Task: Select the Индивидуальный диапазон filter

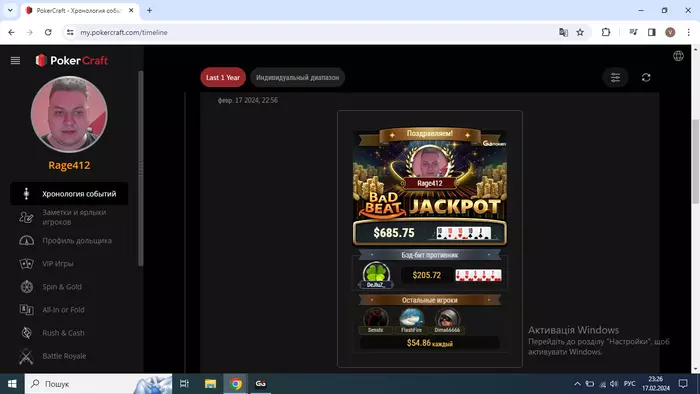Action: (297, 78)
